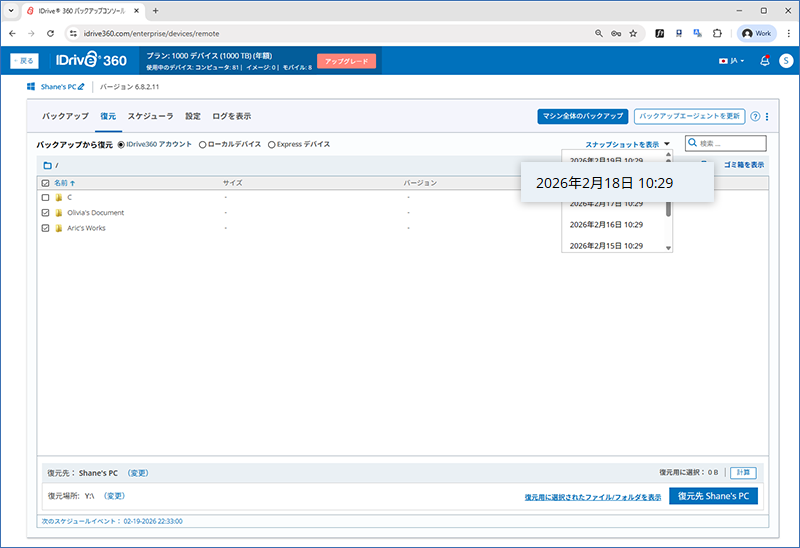
Task: Open the user profile avatar menu
Action: 785,61
